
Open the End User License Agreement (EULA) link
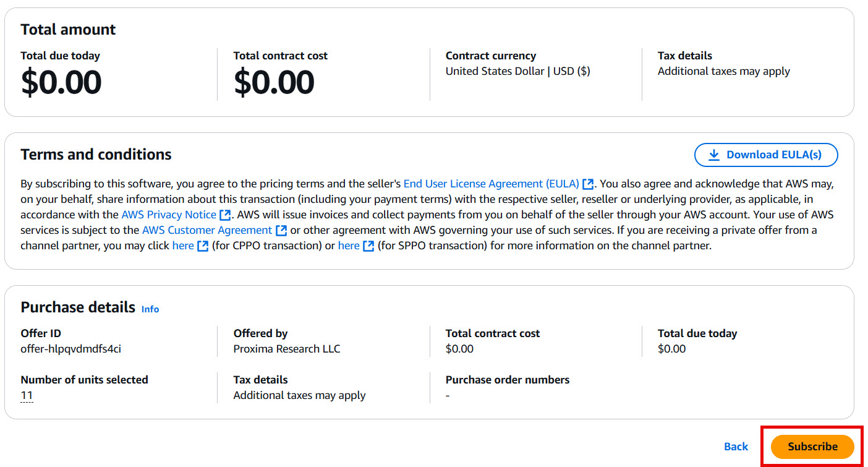491,184
